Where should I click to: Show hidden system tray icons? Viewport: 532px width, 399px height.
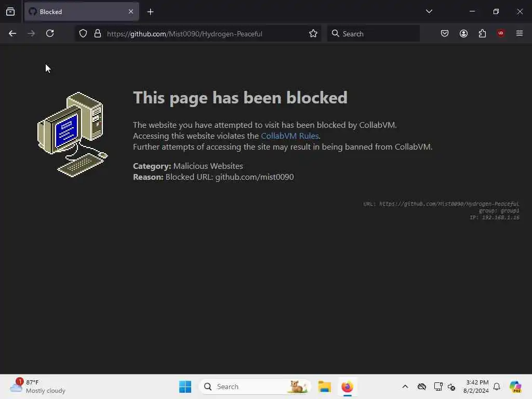point(405,387)
